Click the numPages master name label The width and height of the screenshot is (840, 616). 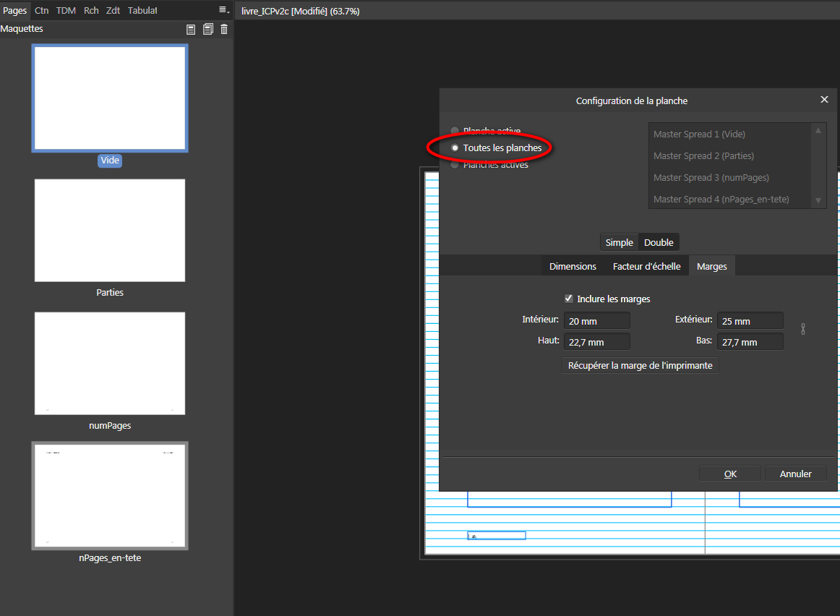[110, 425]
